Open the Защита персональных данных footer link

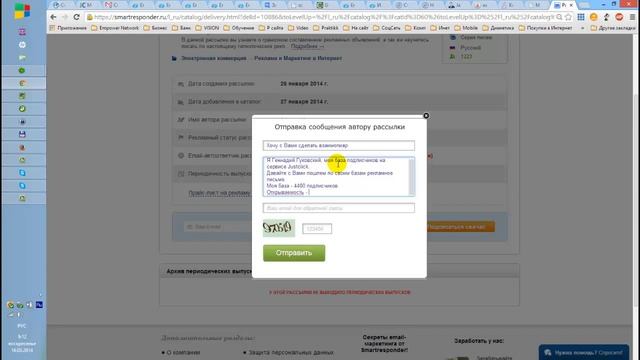click(291, 352)
